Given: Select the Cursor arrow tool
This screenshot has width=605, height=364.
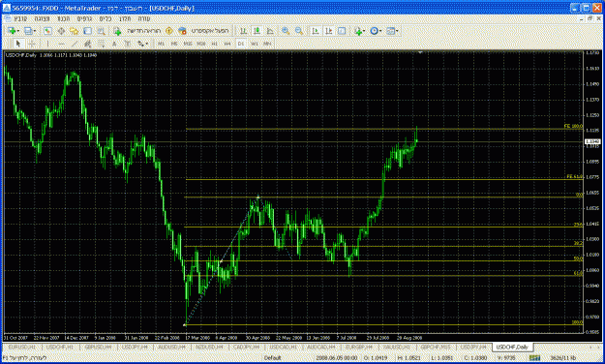Looking at the screenshot, I should click(x=18, y=44).
